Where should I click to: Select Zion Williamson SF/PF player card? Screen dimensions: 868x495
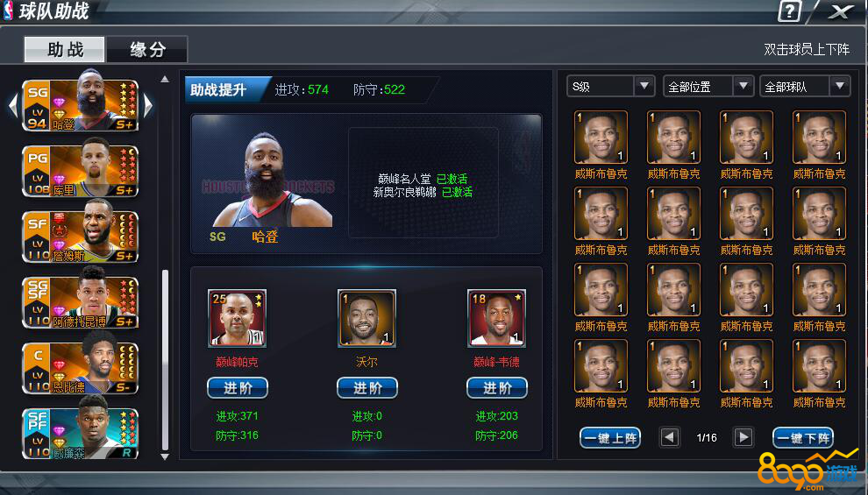(81, 433)
